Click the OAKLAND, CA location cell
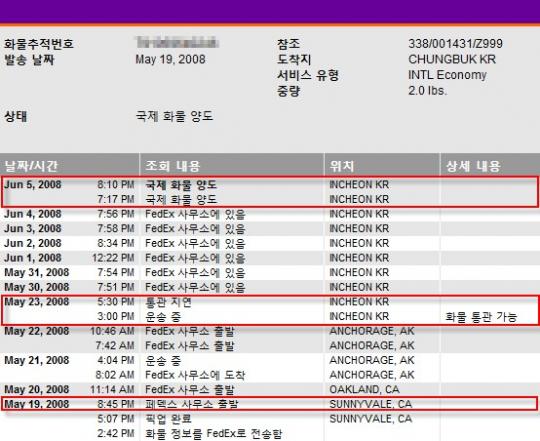 [x=364, y=389]
